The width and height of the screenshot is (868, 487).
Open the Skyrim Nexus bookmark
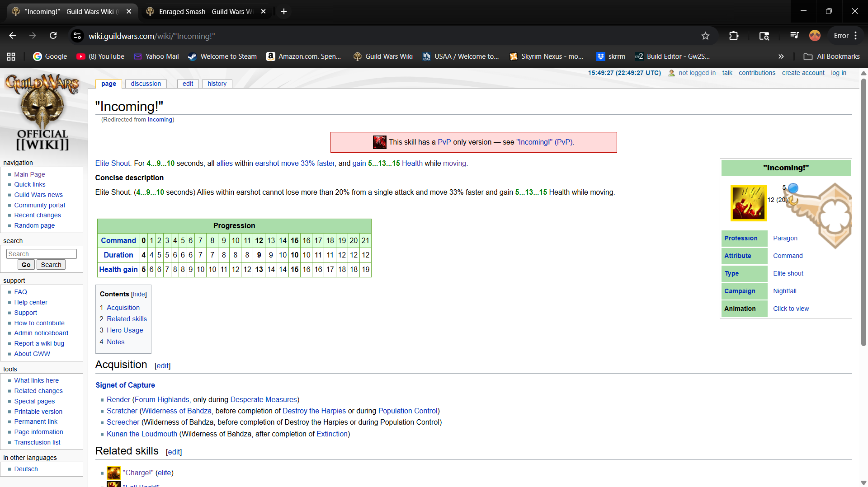(x=546, y=56)
